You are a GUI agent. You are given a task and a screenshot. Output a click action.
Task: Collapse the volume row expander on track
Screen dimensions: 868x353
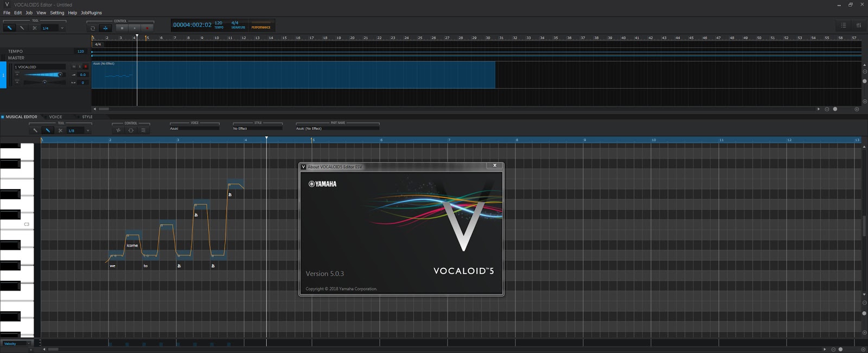click(x=17, y=74)
